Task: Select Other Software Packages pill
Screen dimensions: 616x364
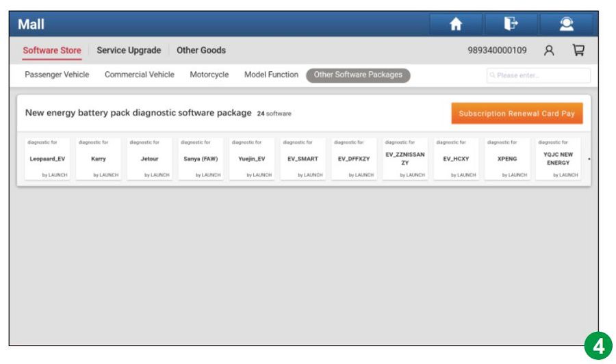Action: tap(358, 75)
